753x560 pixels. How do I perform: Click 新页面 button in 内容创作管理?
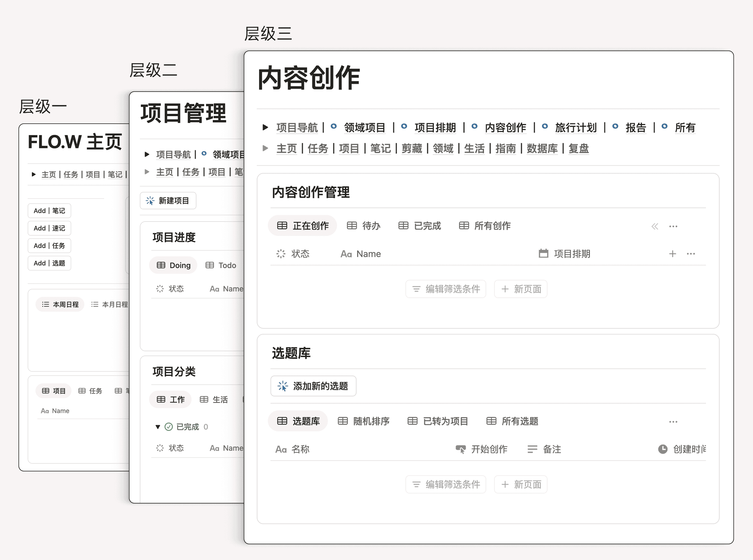521,289
